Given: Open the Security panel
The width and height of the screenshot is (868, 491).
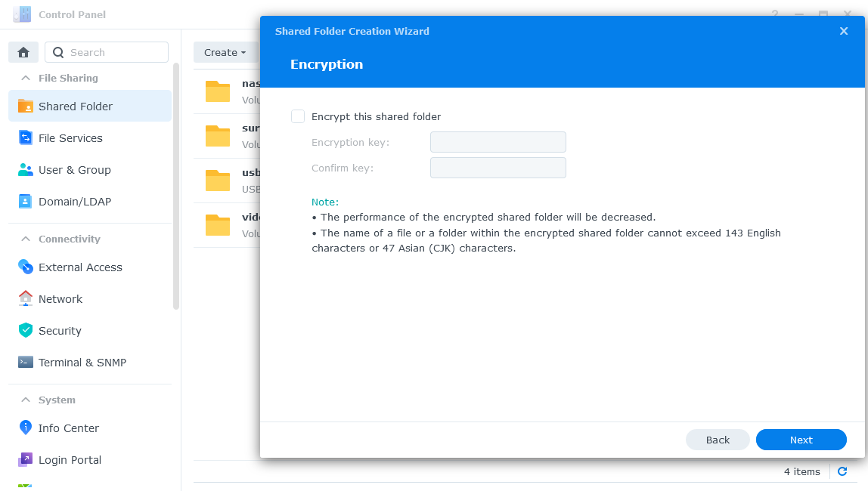Looking at the screenshot, I should (x=60, y=331).
